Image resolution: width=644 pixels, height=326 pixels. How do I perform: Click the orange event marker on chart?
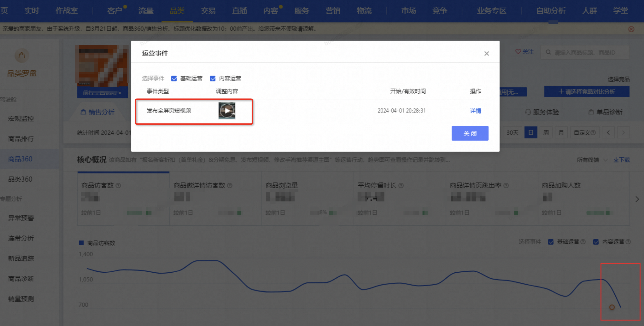point(612,307)
